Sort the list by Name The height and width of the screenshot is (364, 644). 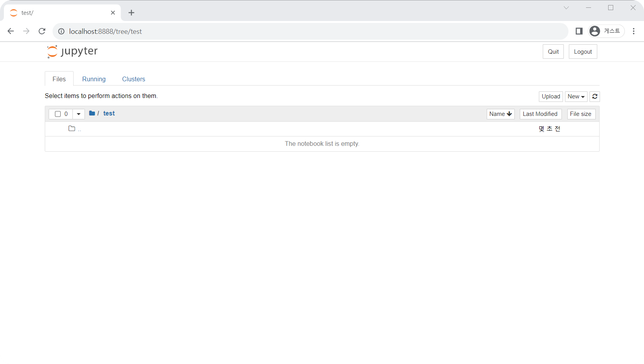[x=500, y=114]
